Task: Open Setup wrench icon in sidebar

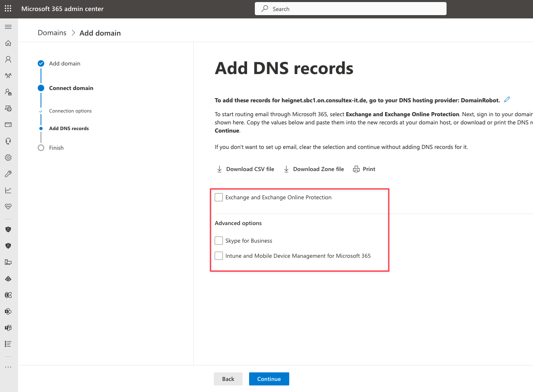Action: (x=8, y=174)
